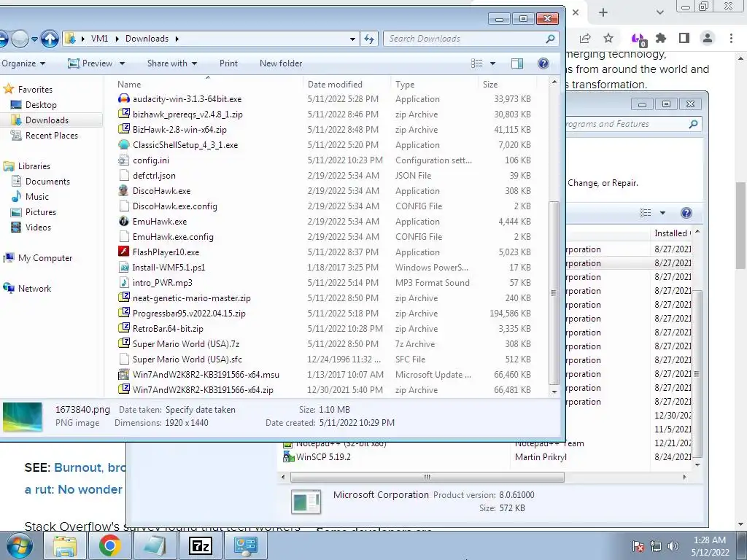Select bizhawk_prereqs_v2.4.8_1.zip archive icon

coord(124,114)
